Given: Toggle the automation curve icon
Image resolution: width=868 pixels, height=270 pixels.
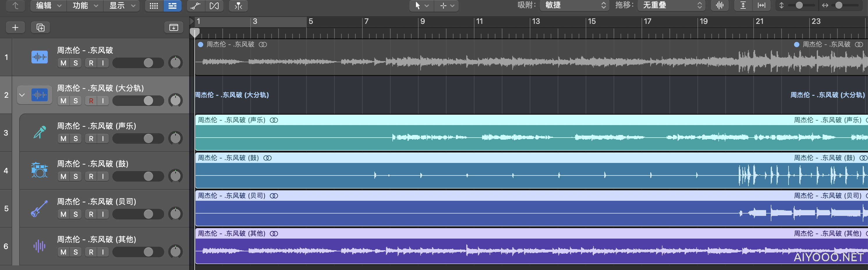Looking at the screenshot, I should (x=196, y=6).
